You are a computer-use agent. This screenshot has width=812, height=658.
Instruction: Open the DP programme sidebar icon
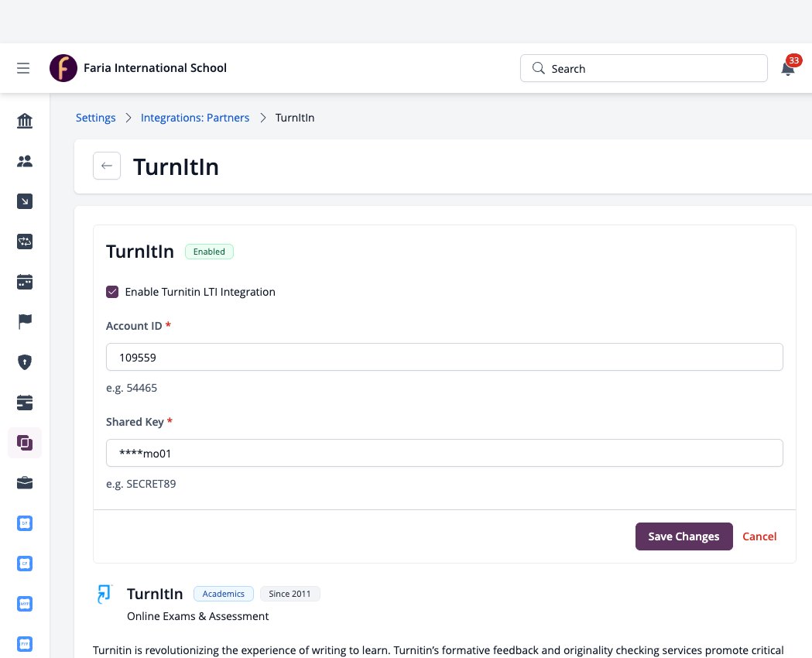25,523
